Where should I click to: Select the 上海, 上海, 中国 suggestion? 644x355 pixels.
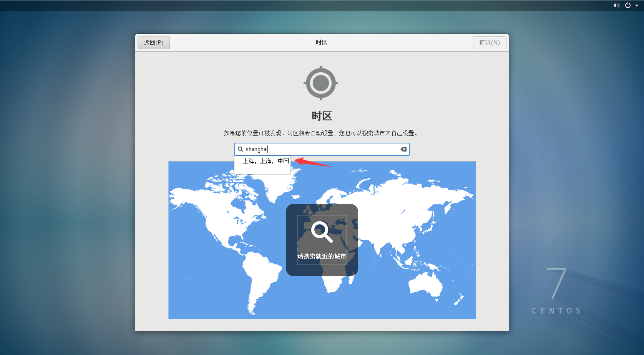[x=265, y=161]
